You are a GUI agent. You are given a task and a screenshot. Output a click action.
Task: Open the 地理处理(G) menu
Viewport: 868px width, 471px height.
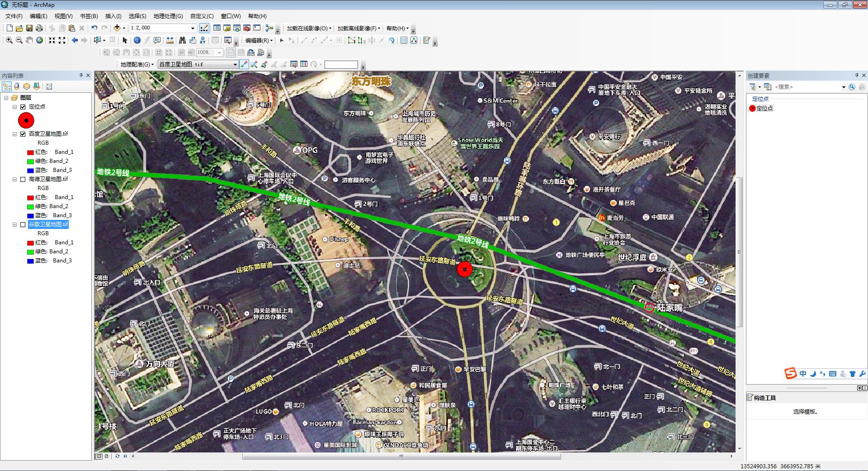[168, 16]
